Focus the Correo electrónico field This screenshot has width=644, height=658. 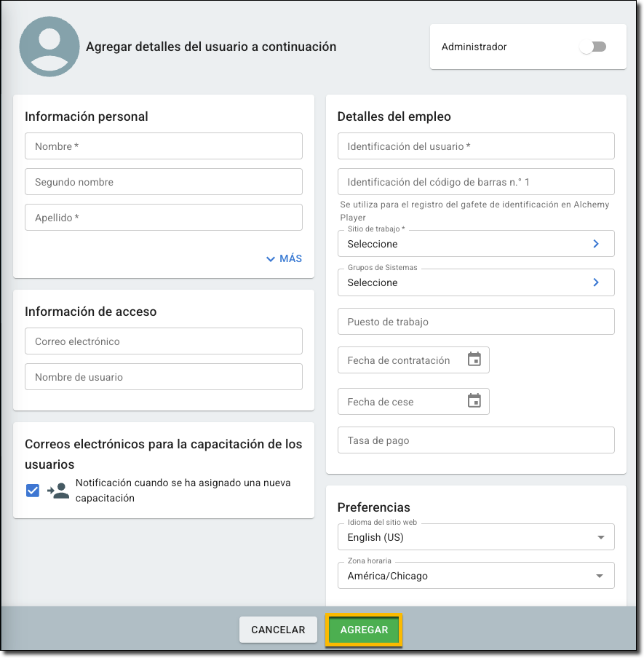pos(164,341)
